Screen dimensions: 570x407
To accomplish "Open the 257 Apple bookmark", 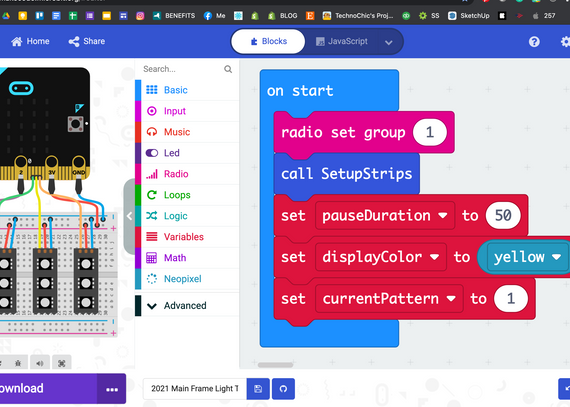I will click(x=544, y=16).
